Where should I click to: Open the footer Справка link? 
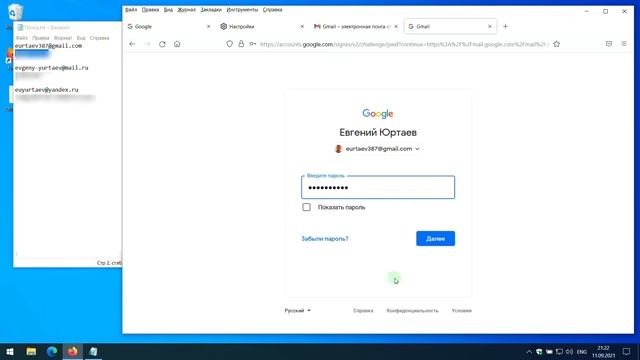363,311
